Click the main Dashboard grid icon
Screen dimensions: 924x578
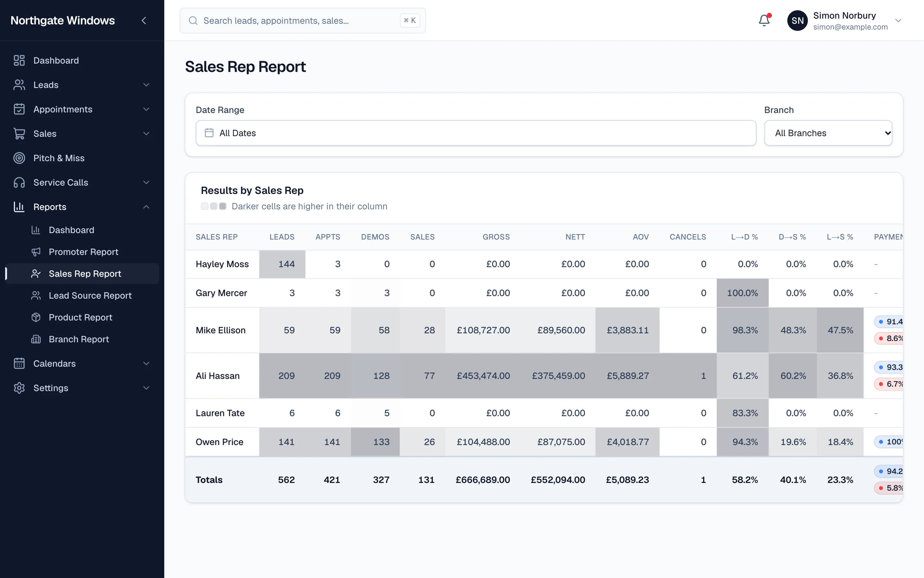[19, 60]
